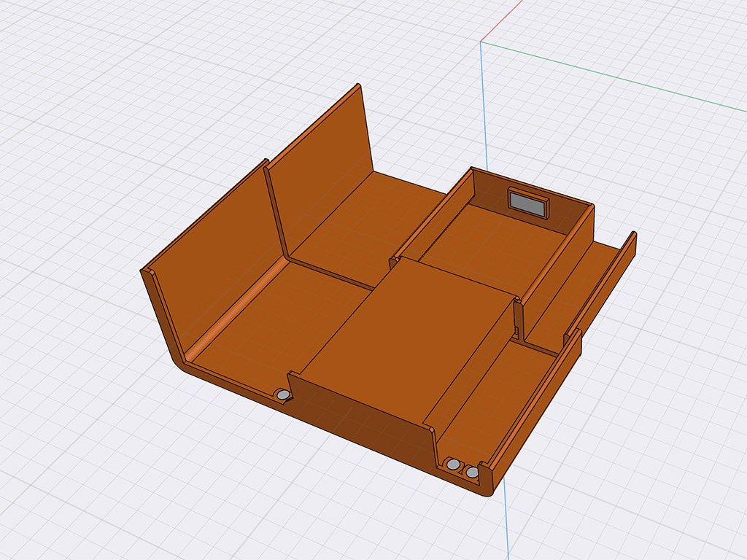
Task: Click the green axis line
Action: pyautogui.click(x=614, y=76)
